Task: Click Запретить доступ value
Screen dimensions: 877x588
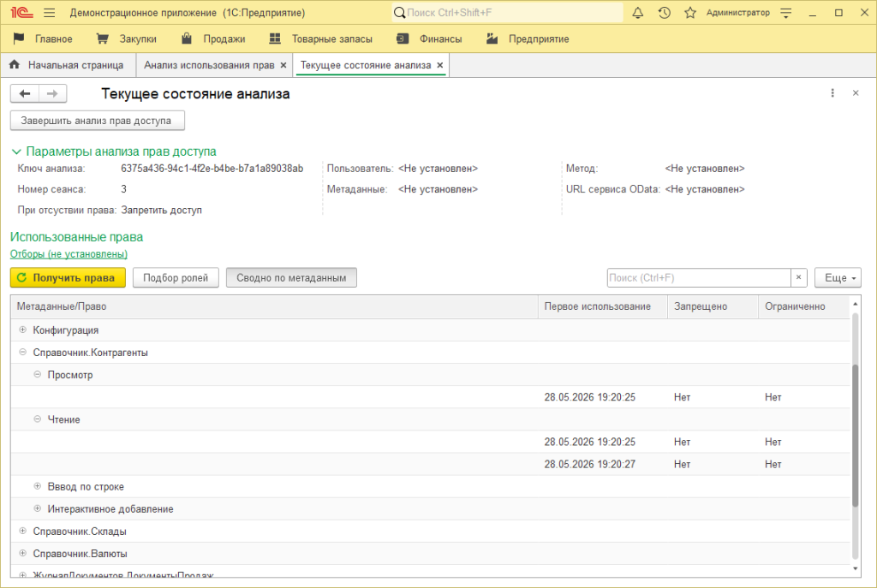Action: (x=162, y=211)
